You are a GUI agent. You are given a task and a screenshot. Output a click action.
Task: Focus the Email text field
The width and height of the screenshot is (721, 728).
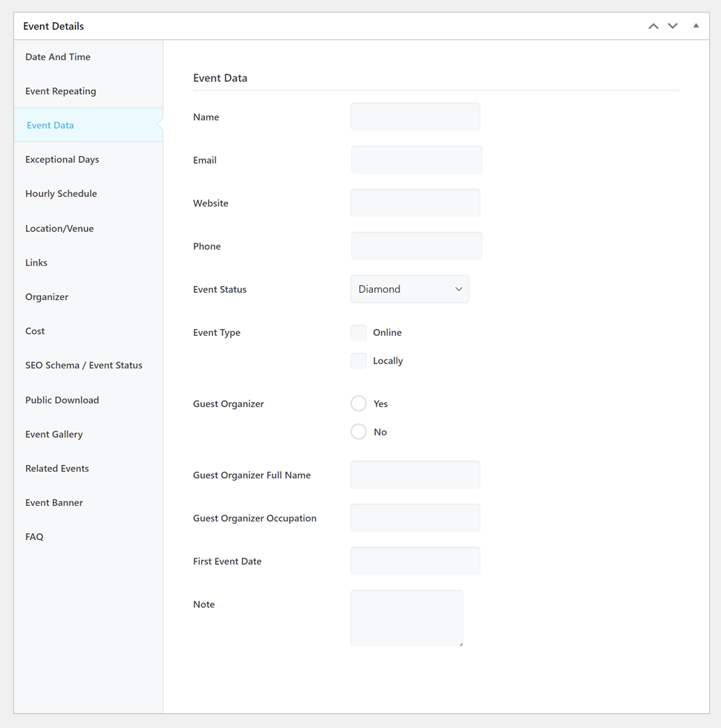coord(416,160)
